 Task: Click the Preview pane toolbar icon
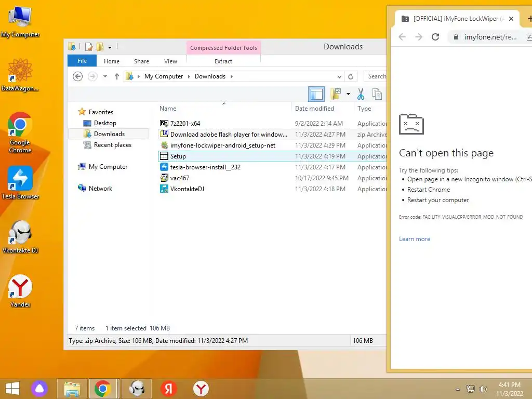(x=316, y=95)
